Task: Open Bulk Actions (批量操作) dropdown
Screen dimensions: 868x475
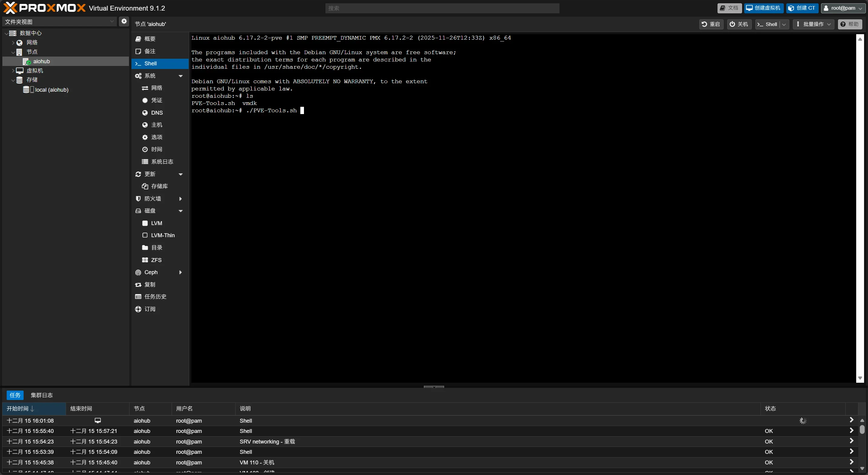Action: coord(813,24)
